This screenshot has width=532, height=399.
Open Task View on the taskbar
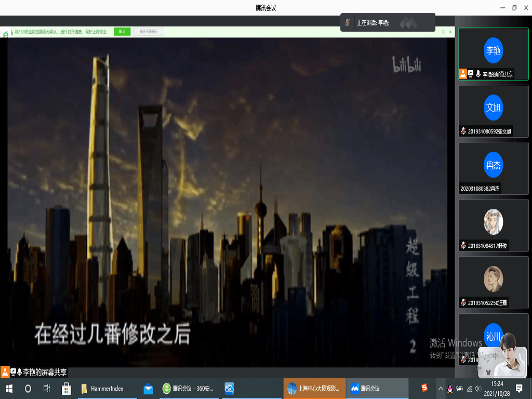click(x=47, y=389)
